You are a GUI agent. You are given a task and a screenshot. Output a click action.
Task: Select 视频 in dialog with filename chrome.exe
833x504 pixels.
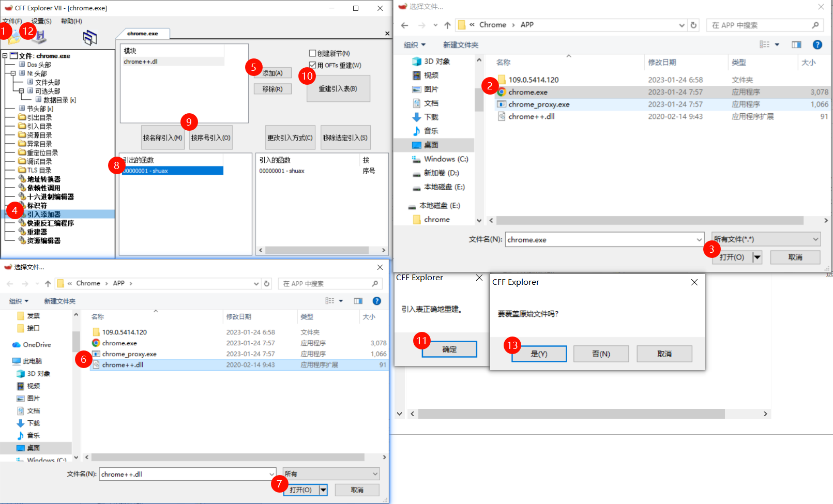coord(425,75)
